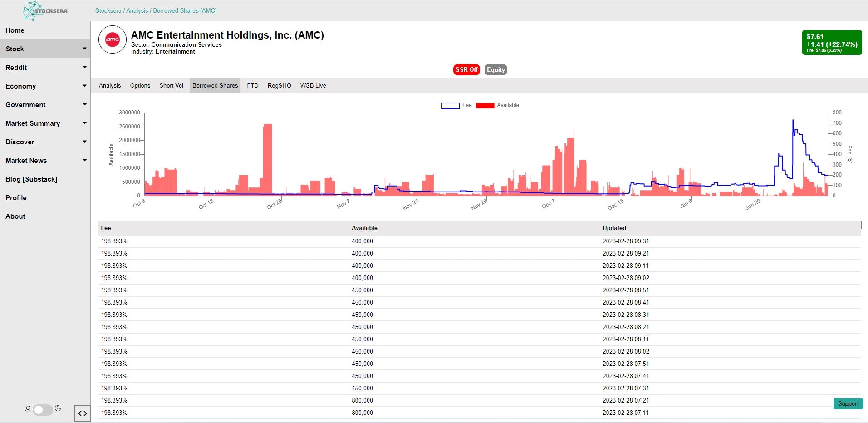Screen dimensions: 868x423
Task: Click the SSR Off badge
Action: [466, 69]
